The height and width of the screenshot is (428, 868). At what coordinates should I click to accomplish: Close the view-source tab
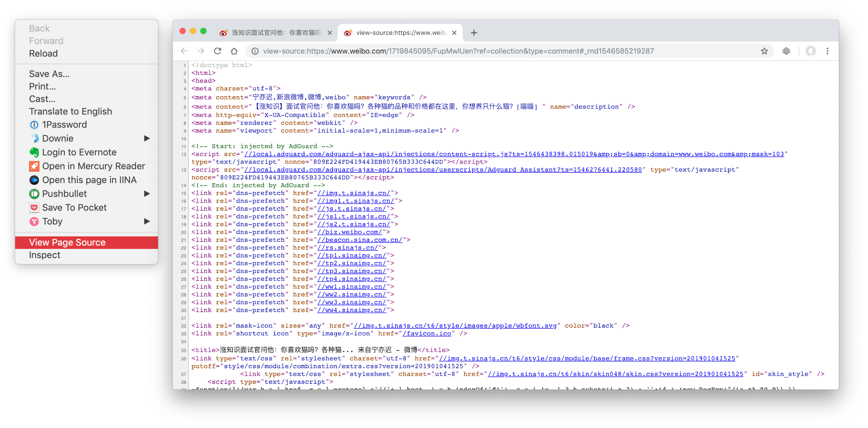(x=454, y=33)
